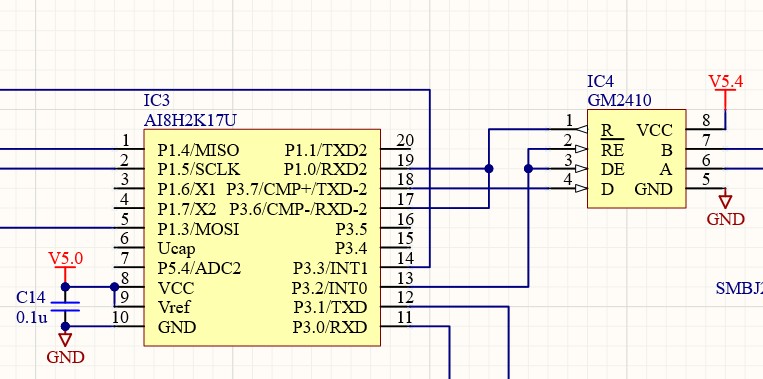Click the R pin label on IC4
Image resolution: width=763 pixels, height=379 pixels.
click(x=607, y=130)
